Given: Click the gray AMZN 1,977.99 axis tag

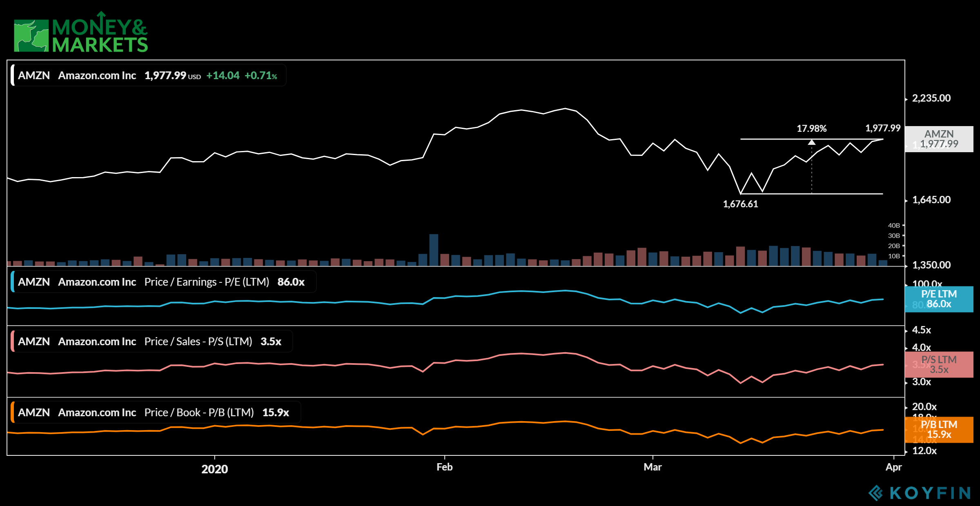Looking at the screenshot, I should click(939, 139).
